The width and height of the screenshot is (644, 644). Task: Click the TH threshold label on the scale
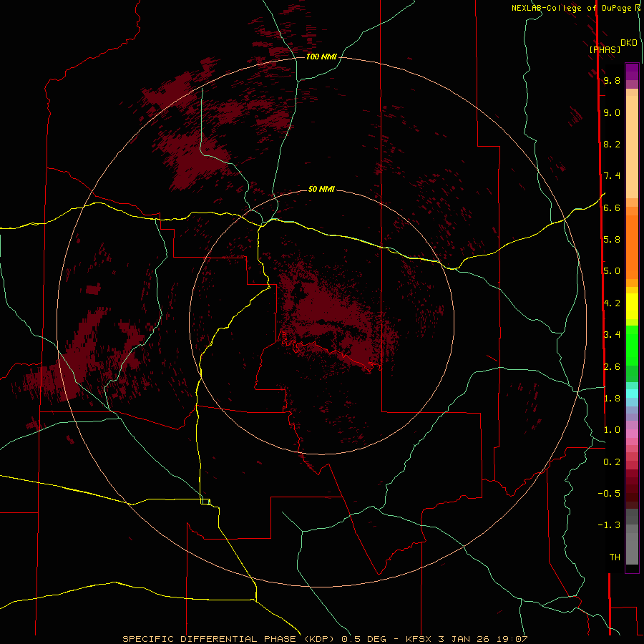click(x=615, y=557)
